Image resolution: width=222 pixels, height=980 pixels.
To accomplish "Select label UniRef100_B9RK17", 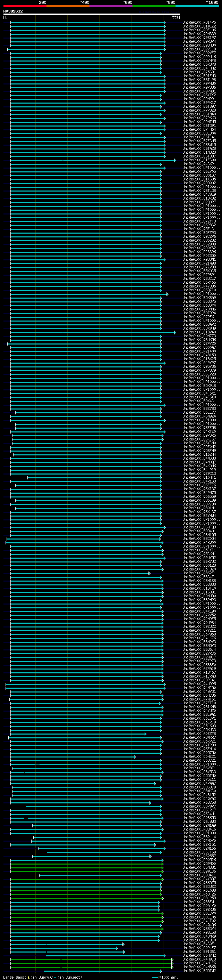I will point(199,103).
